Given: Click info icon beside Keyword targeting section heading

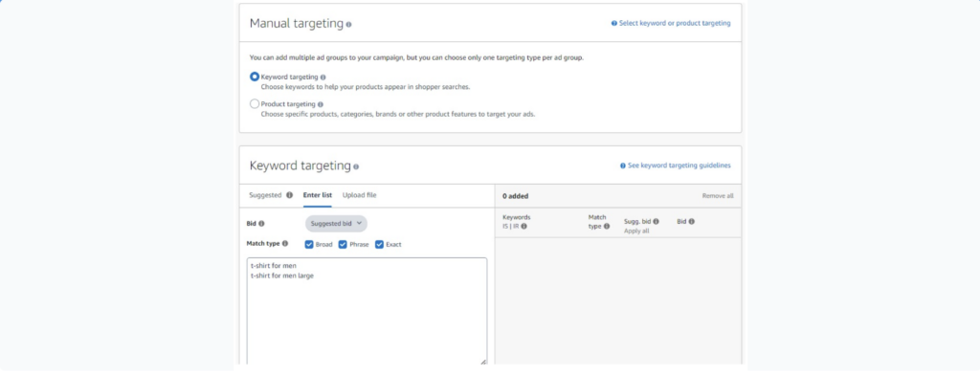Looking at the screenshot, I should tap(356, 166).
